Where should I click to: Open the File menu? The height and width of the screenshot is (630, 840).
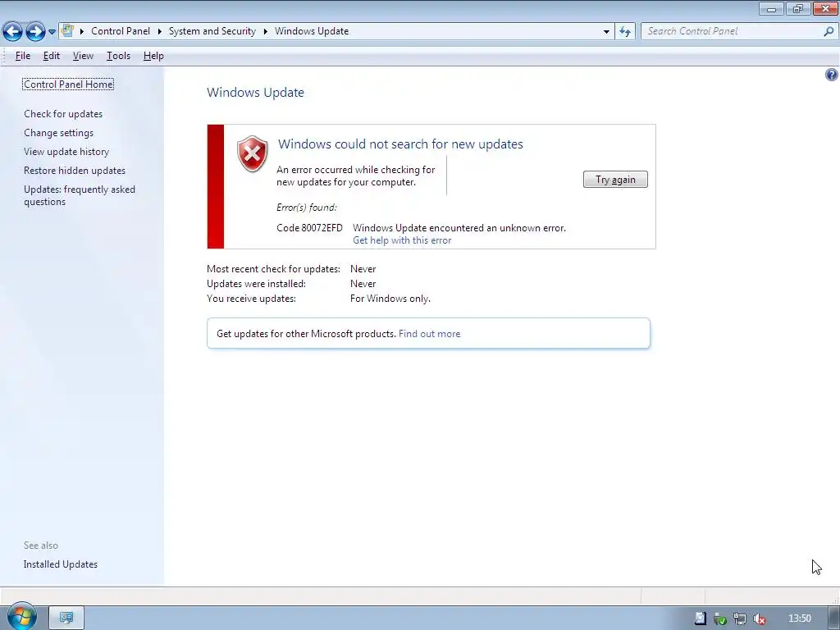(x=23, y=56)
